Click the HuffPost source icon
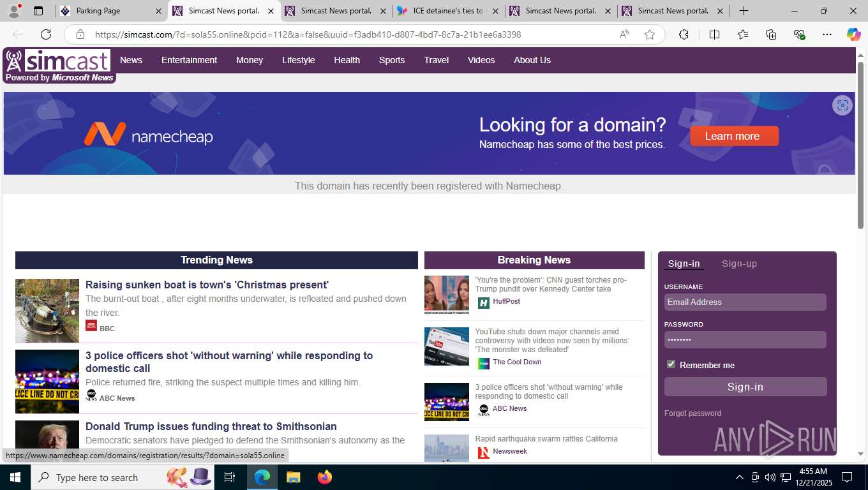 483,302
